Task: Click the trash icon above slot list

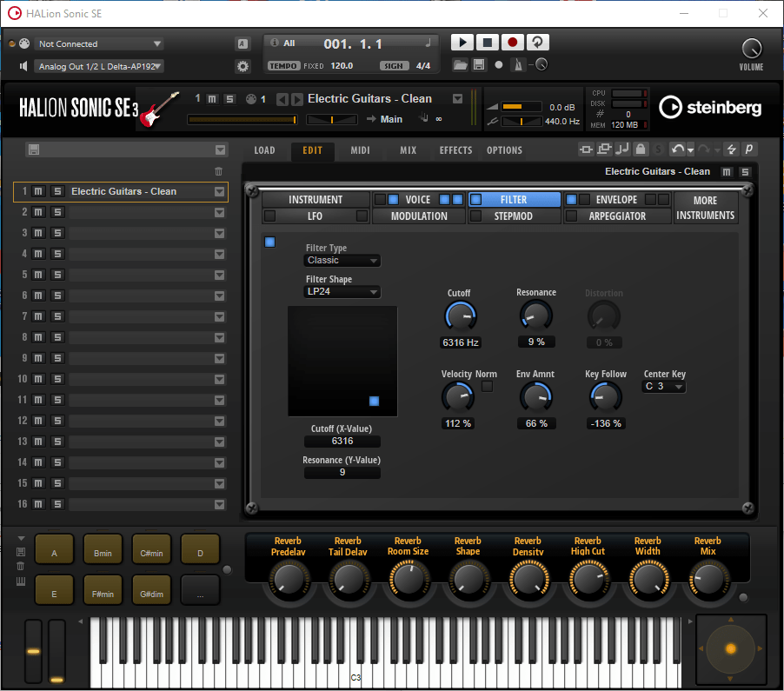Action: coord(218,171)
